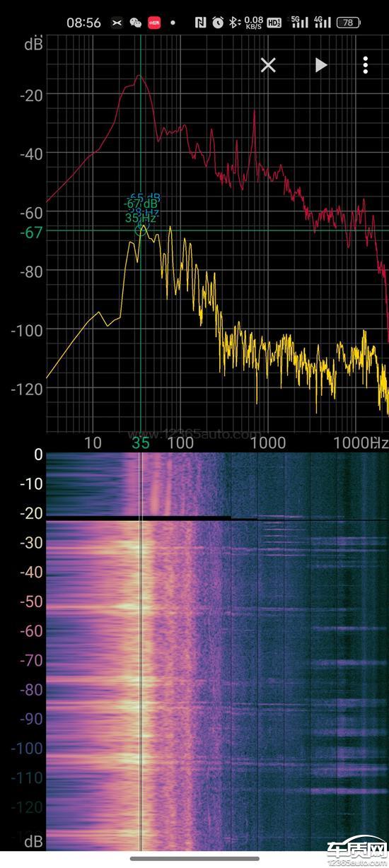Image resolution: width=389 pixels, height=868 pixels.
Task: Tap the play button to resume analysis
Action: pos(321,66)
